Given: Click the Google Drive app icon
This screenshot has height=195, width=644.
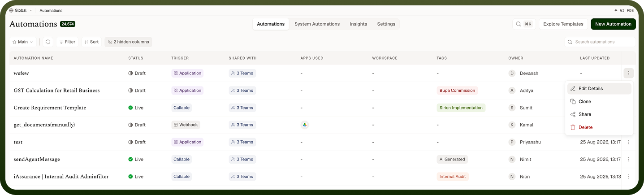Looking at the screenshot, I should click(305, 125).
